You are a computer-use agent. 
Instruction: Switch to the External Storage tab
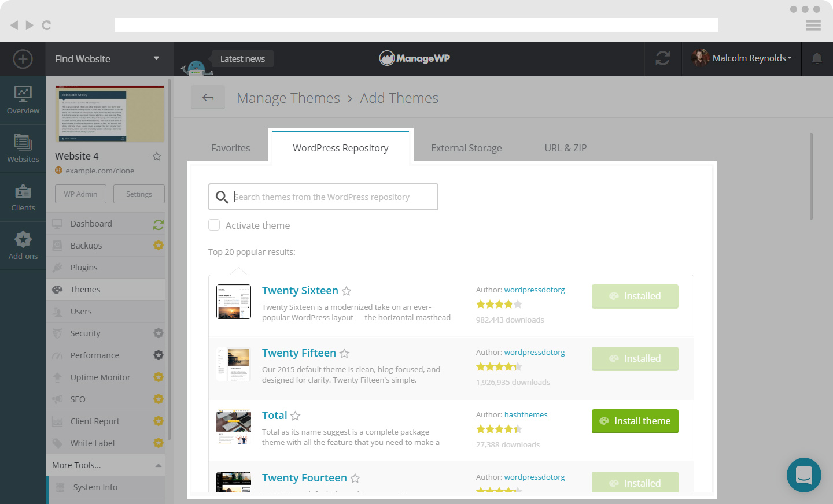point(466,148)
